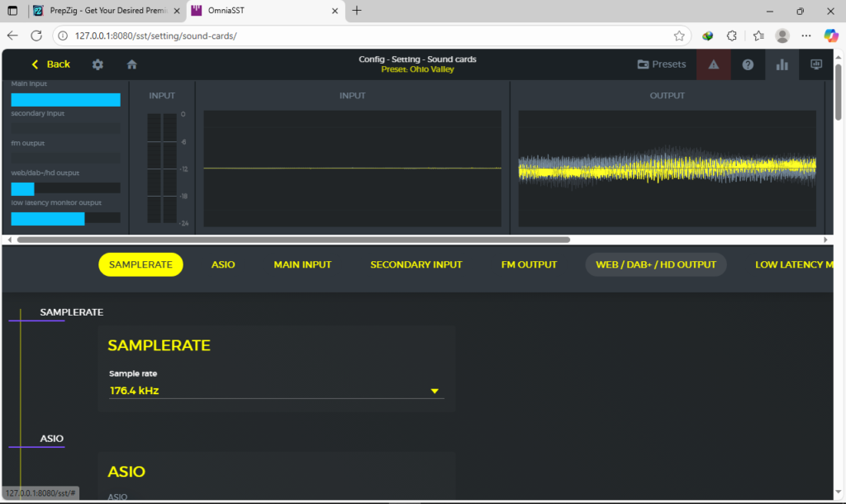This screenshot has height=504, width=846.
Task: Select the ASIO tab
Action: [223, 264]
